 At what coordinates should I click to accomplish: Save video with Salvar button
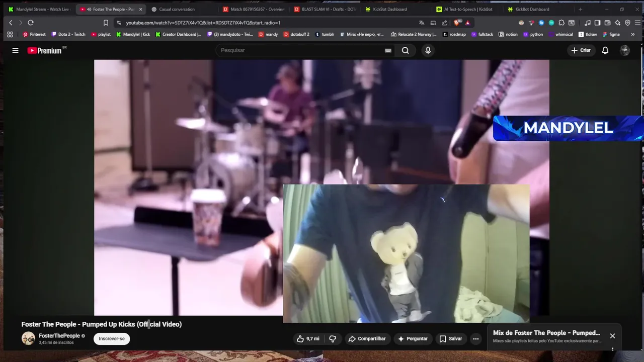(x=451, y=339)
